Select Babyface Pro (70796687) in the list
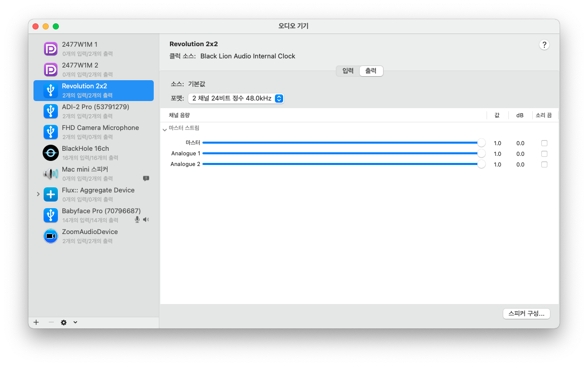 click(94, 215)
